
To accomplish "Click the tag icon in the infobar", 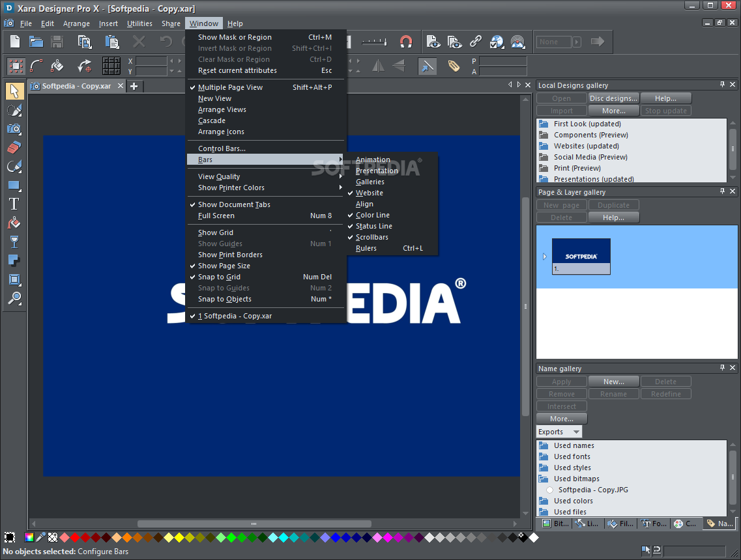I will (x=454, y=66).
